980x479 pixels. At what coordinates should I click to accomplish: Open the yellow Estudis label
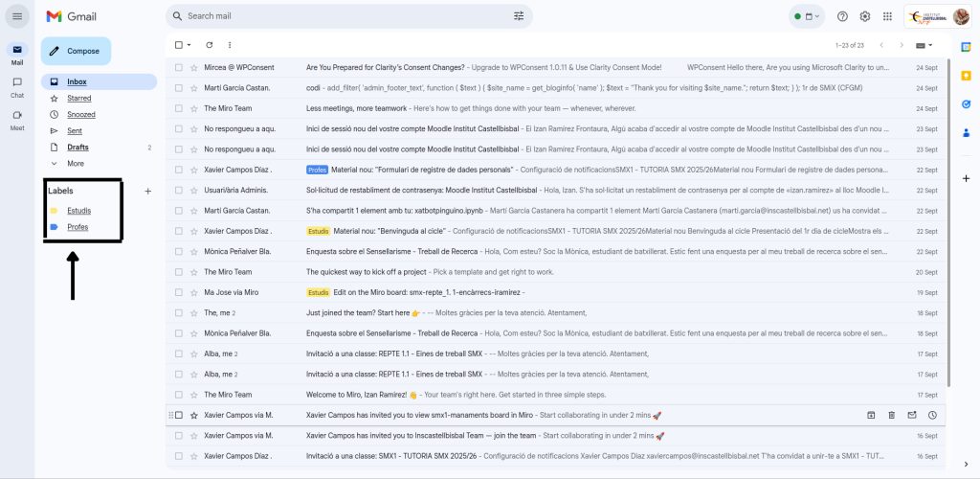[79, 211]
